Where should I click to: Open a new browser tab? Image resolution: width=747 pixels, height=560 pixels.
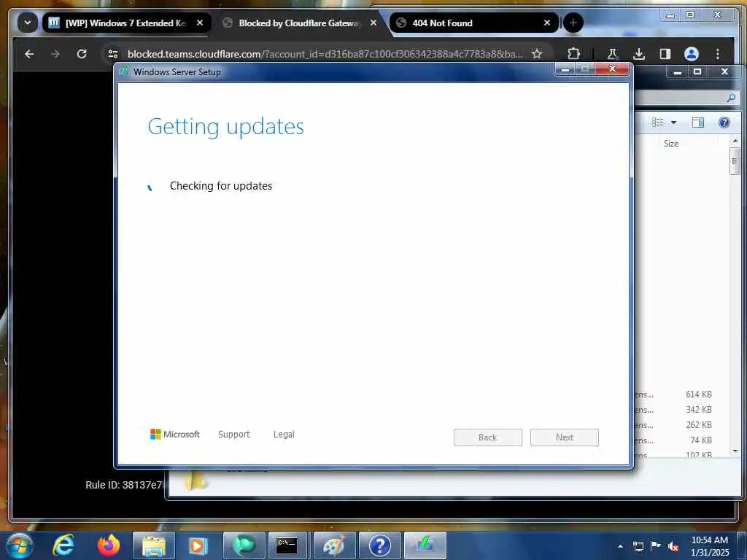click(573, 23)
